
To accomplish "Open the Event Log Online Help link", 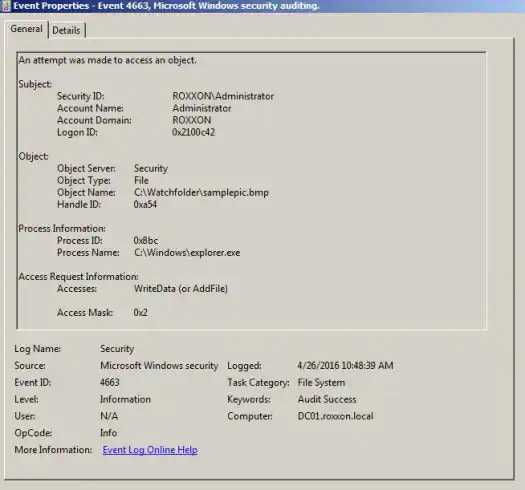I will point(150,450).
